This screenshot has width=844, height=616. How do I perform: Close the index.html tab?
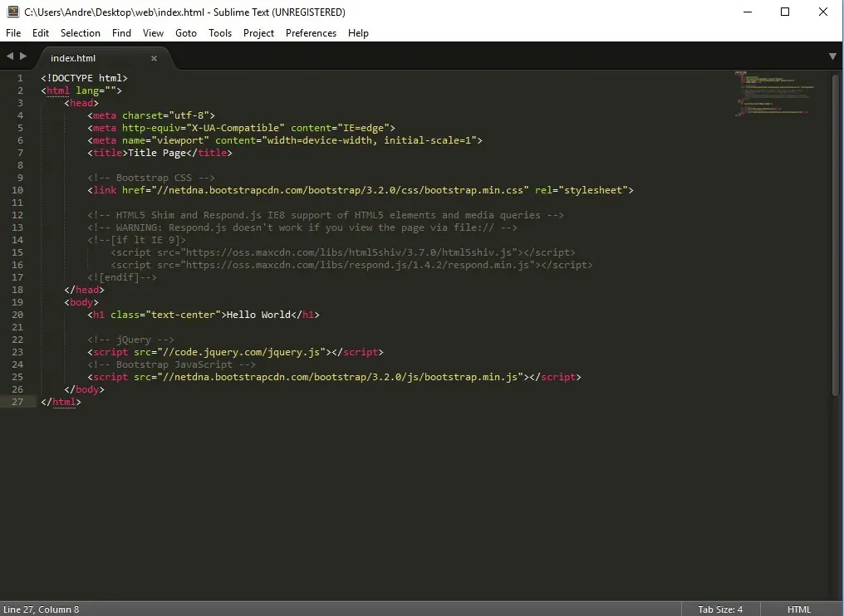(154, 58)
